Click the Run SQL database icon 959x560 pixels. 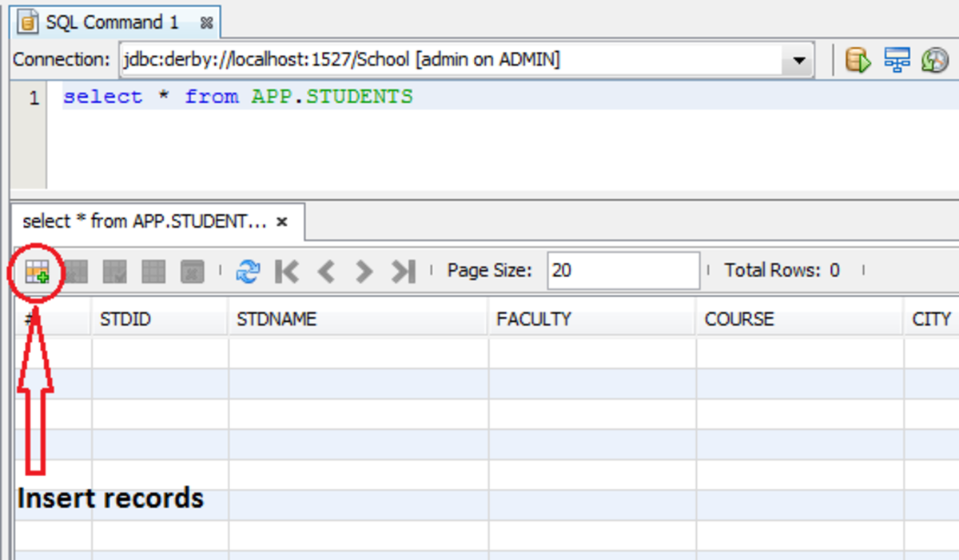(x=858, y=60)
